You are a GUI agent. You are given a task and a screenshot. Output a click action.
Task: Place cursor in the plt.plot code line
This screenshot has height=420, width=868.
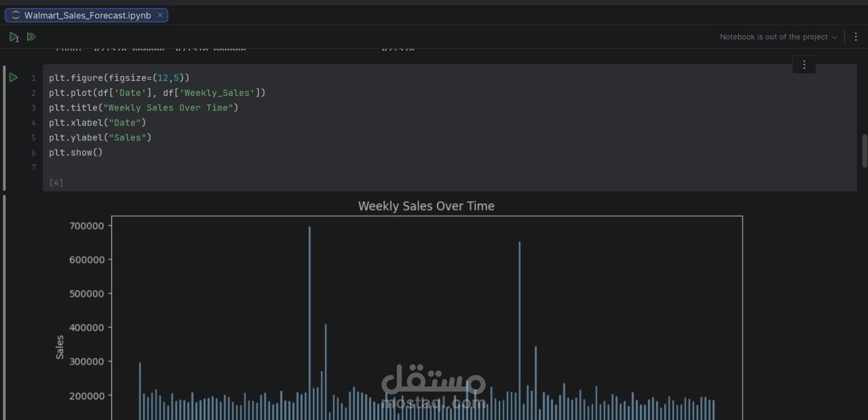click(x=157, y=93)
